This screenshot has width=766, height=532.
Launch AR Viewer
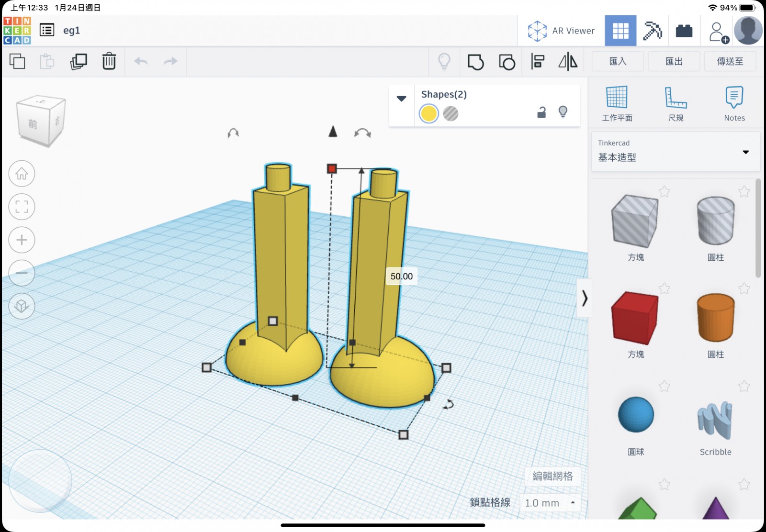pos(561,31)
